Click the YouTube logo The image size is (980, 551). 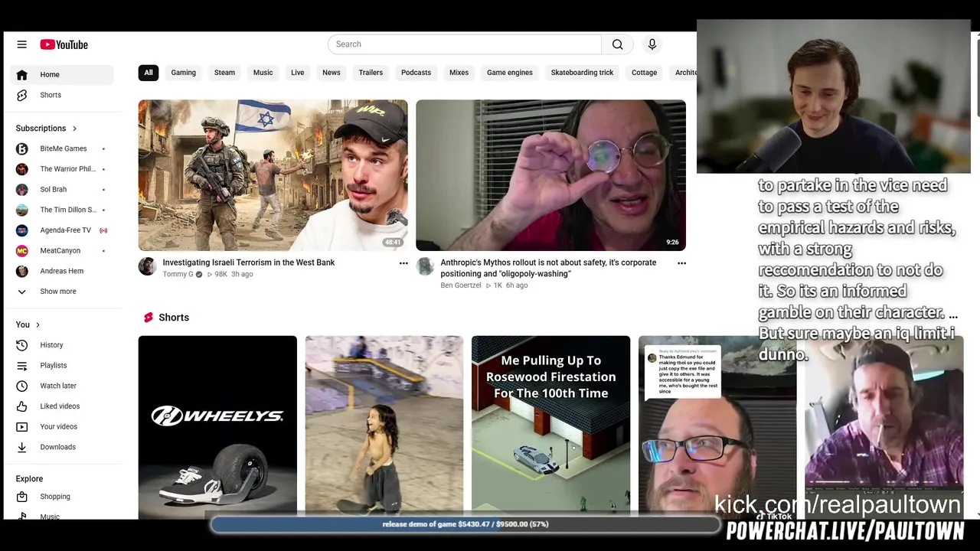tap(64, 44)
